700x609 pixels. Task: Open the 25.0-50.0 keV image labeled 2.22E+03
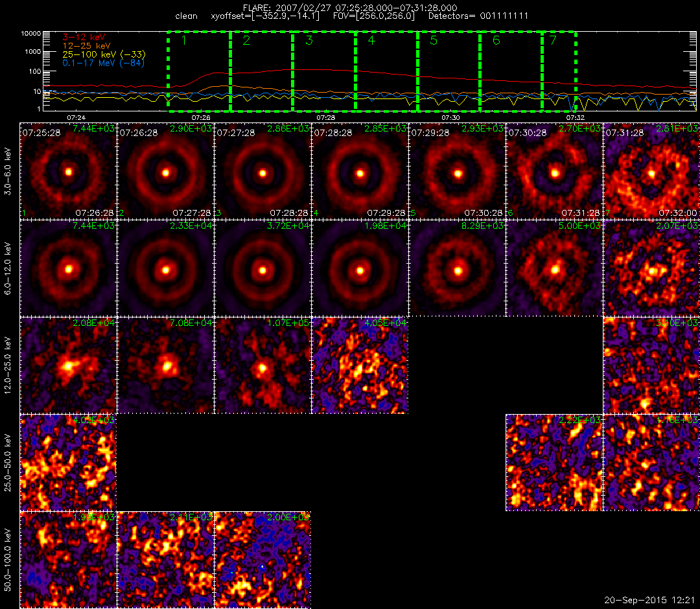click(554, 463)
